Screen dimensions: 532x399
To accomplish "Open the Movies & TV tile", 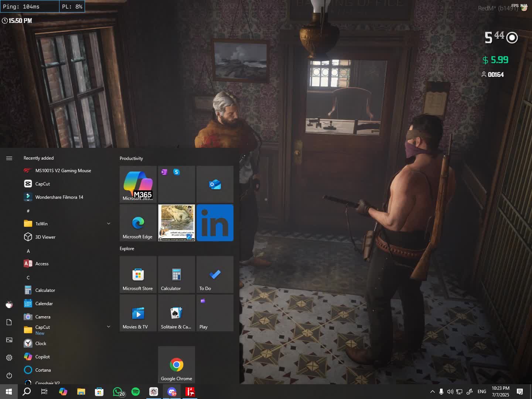I will pos(138,313).
